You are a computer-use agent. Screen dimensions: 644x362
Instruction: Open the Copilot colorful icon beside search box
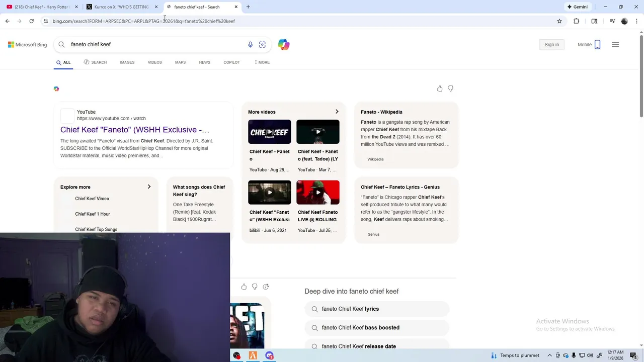284,44
